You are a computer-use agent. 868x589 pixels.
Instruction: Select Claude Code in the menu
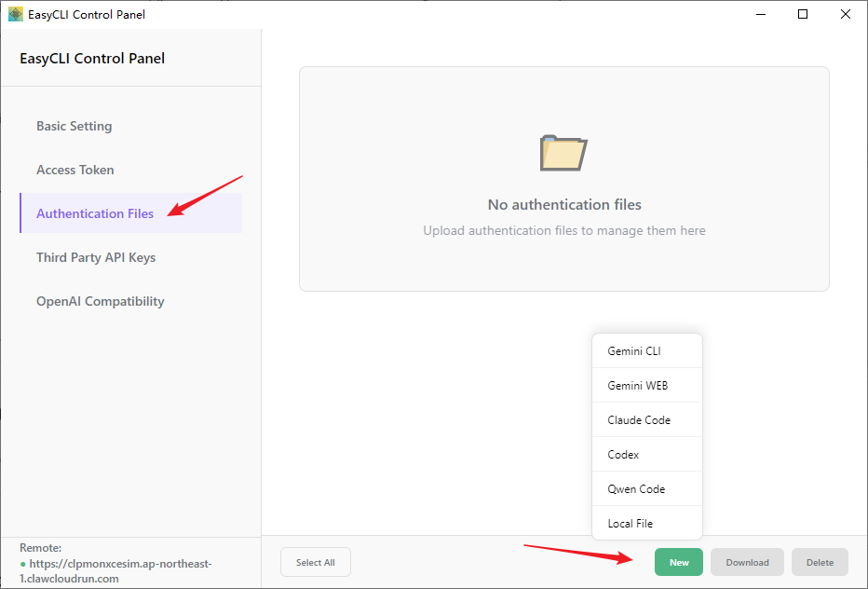pyautogui.click(x=639, y=420)
